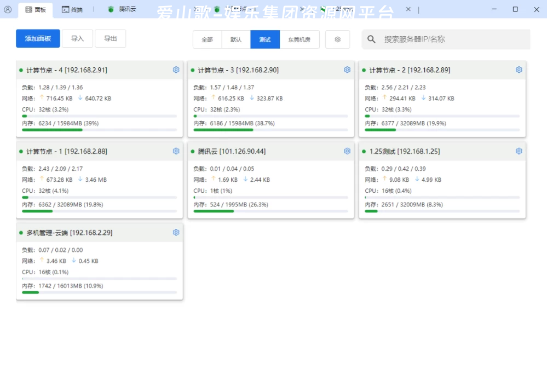547x392 pixels.
Task: Open settings gear on 计算节点 - 3 card
Action: pos(347,70)
